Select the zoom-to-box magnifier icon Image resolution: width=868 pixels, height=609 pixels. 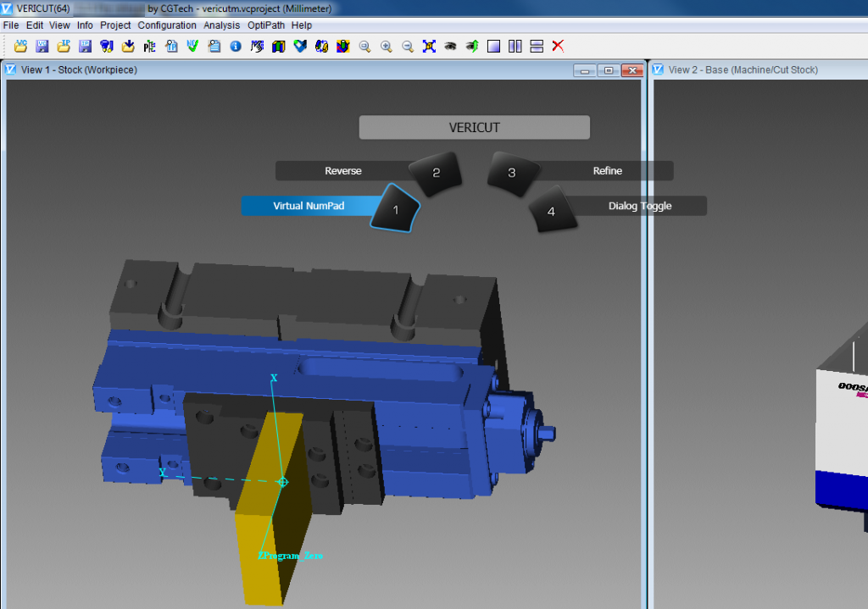(364, 47)
